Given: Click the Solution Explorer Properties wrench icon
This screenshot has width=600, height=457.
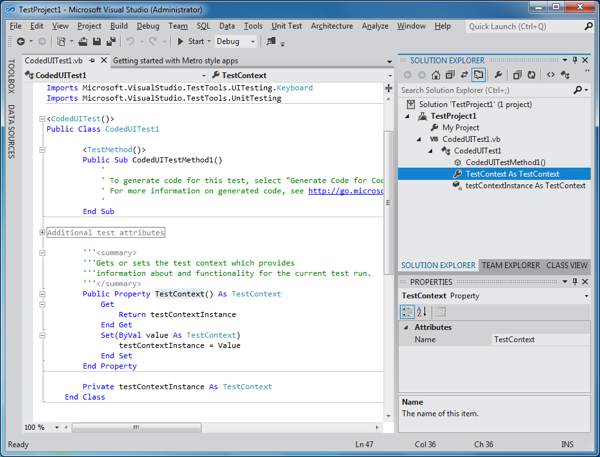Looking at the screenshot, I should pos(498,75).
